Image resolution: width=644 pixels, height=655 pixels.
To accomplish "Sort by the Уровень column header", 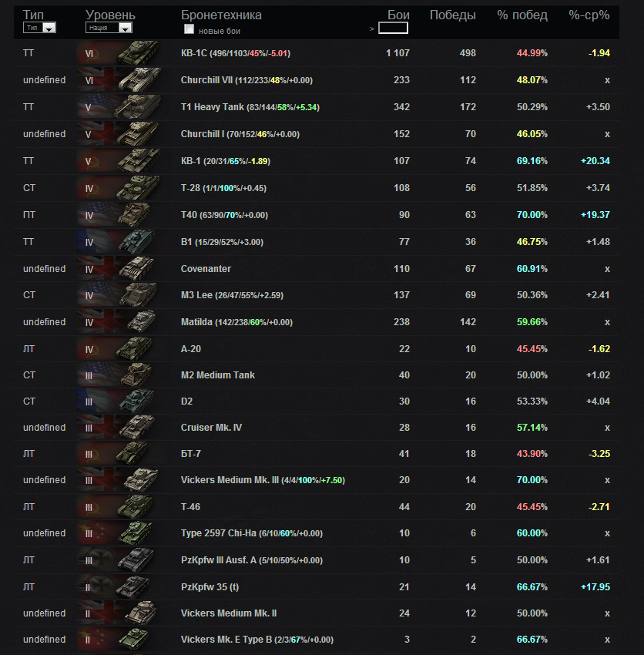I will click(110, 15).
